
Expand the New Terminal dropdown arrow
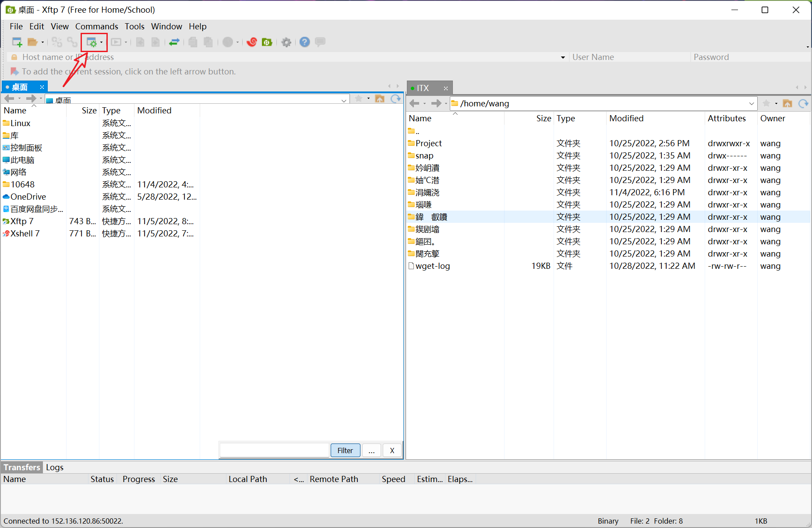click(x=126, y=42)
